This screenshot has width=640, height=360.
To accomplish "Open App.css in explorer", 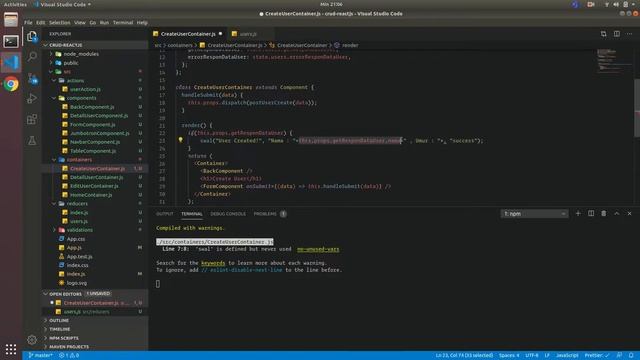I will (x=76, y=239).
